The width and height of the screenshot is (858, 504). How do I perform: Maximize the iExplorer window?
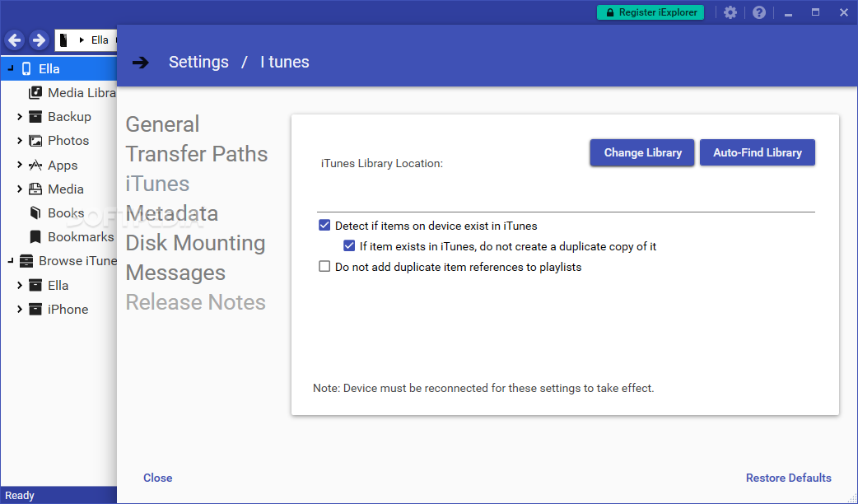pos(815,12)
